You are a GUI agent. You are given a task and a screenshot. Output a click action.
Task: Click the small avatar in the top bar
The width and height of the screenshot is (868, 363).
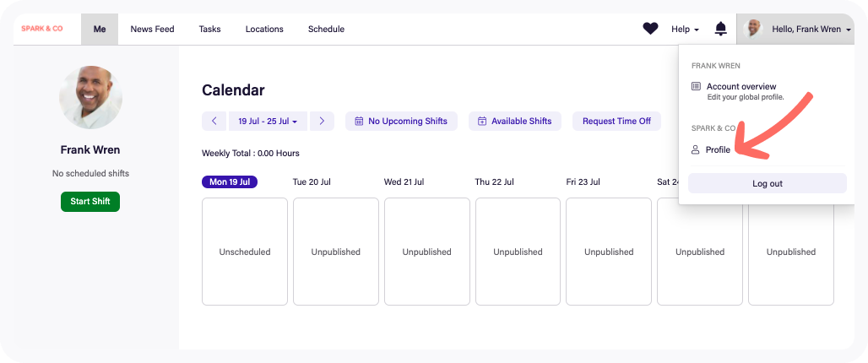(753, 29)
